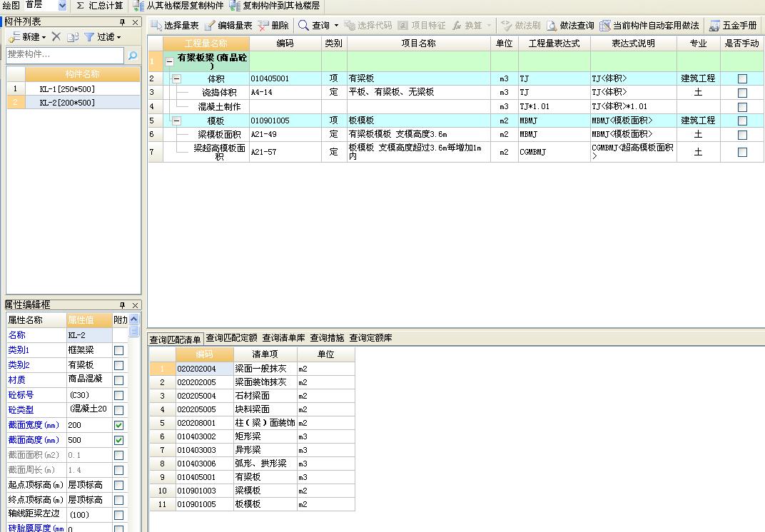Toggle 是否手动 checkbox for 梁超高模板面积 row
765x532 pixels.
pyautogui.click(x=742, y=152)
